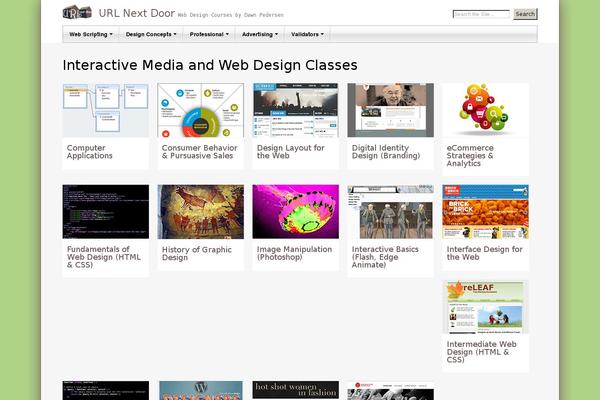Click eCommerce Strategies & Analytics title
This screenshot has height=400, width=600.
[470, 156]
